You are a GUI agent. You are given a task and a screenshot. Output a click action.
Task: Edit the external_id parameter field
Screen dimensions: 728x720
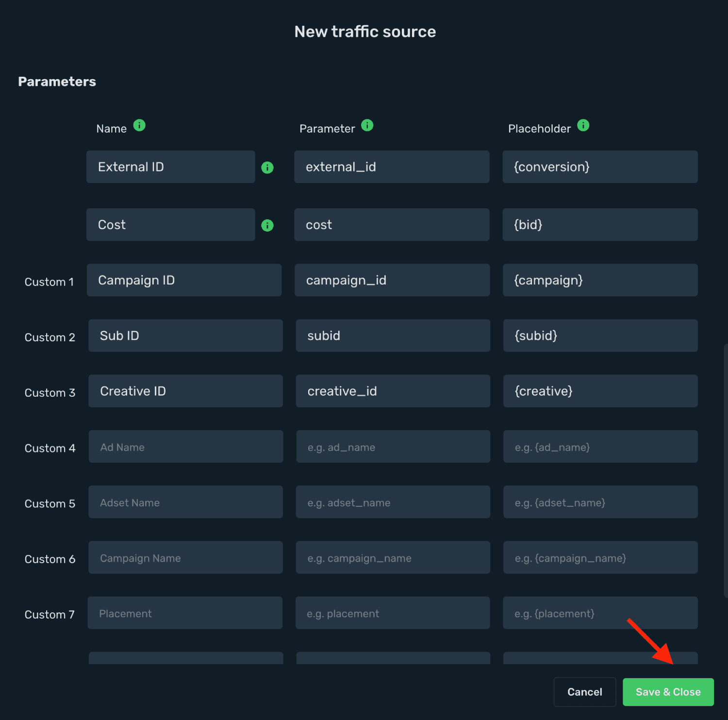click(392, 167)
